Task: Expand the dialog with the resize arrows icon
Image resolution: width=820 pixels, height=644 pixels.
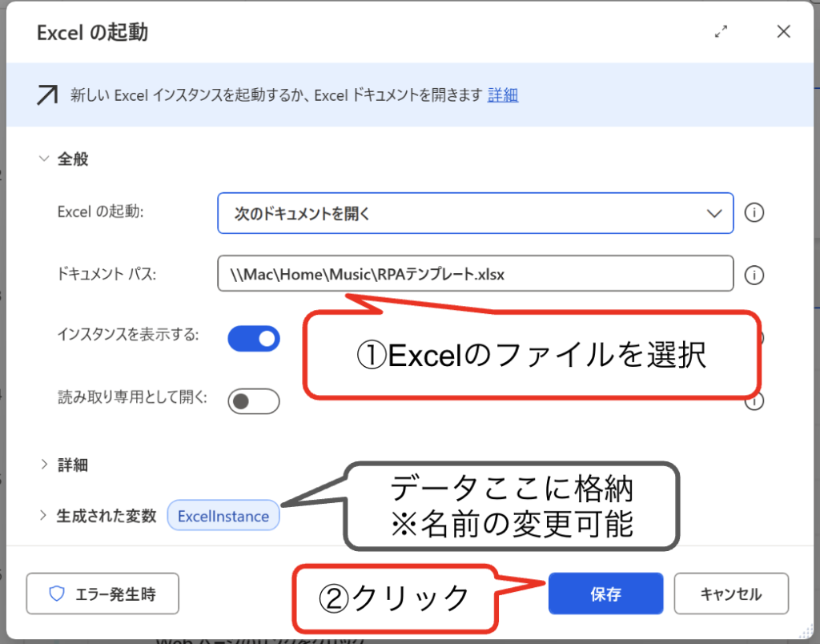Action: click(x=722, y=32)
